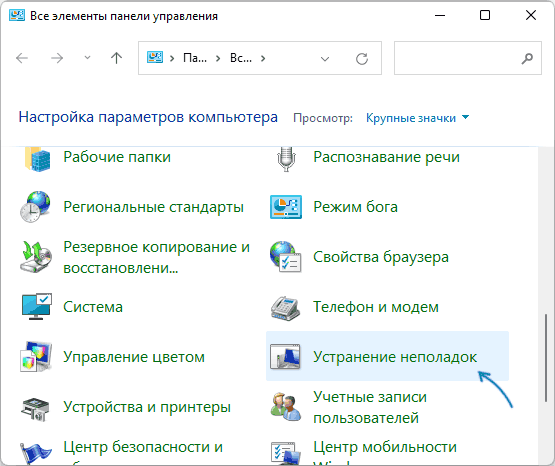
Task: Refresh the Control Panel view
Action: tap(362, 59)
